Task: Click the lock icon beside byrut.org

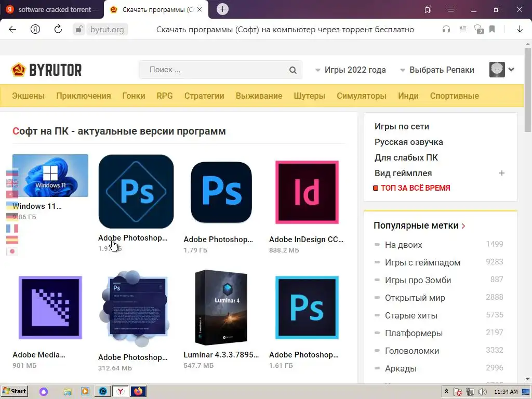Action: click(x=79, y=30)
